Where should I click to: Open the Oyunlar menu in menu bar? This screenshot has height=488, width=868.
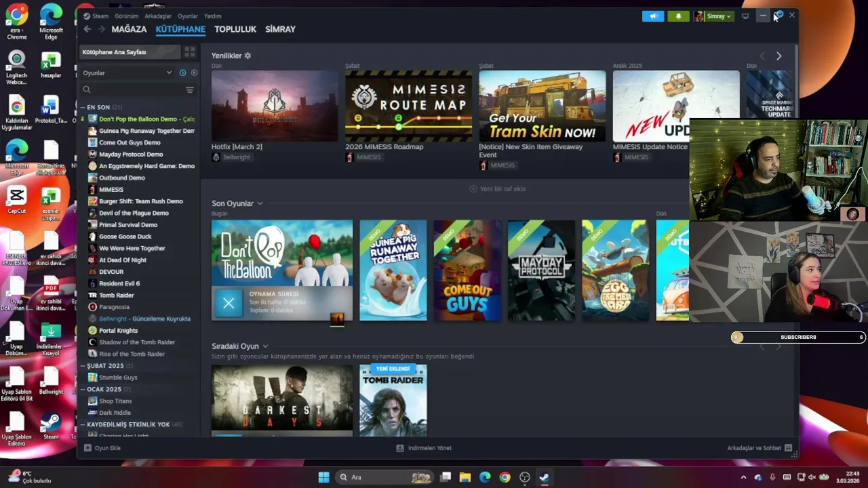(188, 16)
